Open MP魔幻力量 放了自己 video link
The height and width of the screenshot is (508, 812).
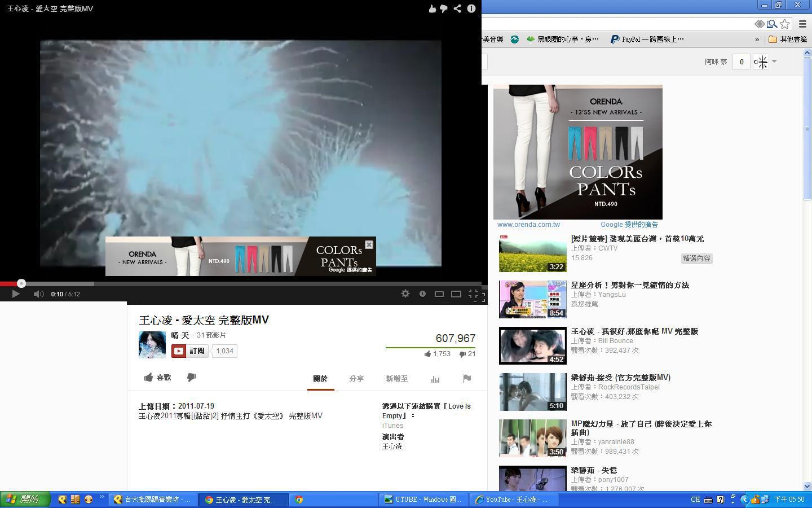pos(641,428)
